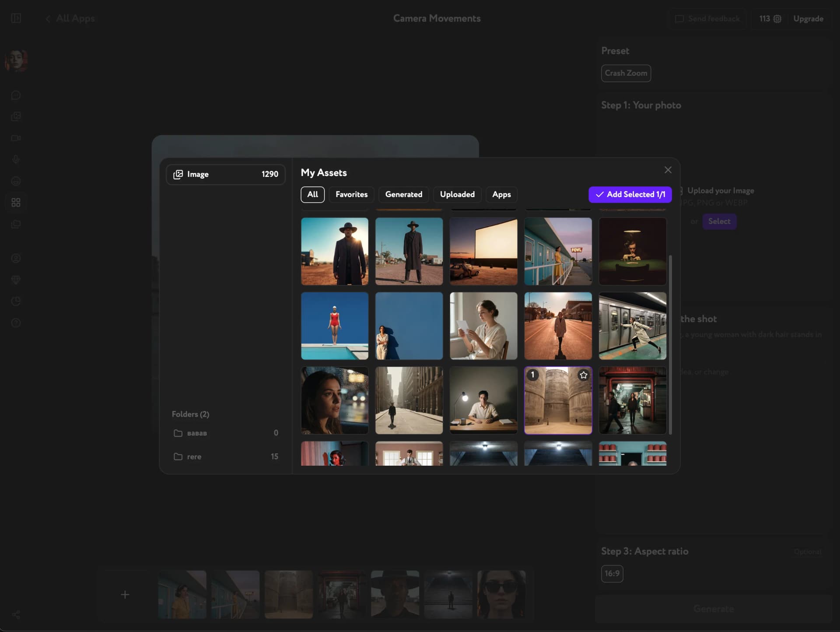This screenshot has height=632, width=840.
Task: Switch to the Uploaded tab
Action: coord(457,194)
